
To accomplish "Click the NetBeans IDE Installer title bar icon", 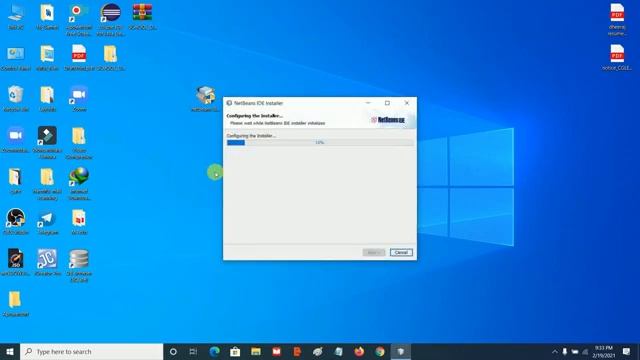I will 229,103.
